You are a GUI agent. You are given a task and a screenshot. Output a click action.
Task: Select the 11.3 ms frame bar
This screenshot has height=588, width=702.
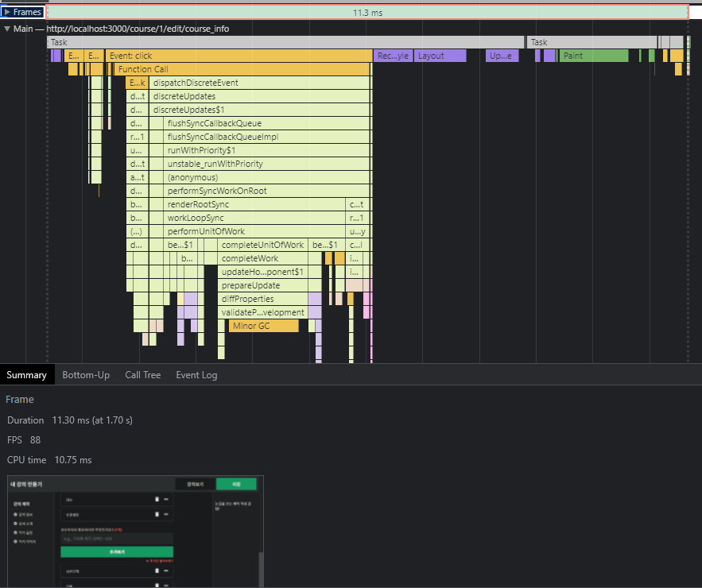click(x=367, y=13)
